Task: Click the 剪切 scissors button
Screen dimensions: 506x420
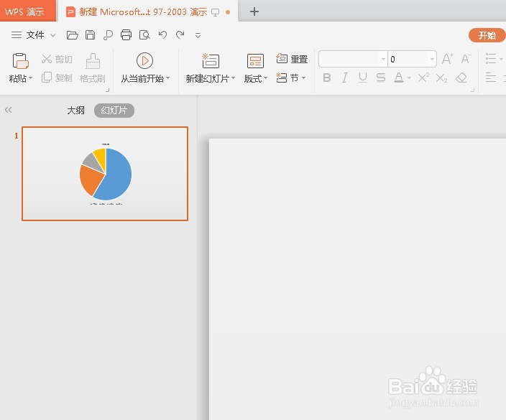Action: [57, 59]
